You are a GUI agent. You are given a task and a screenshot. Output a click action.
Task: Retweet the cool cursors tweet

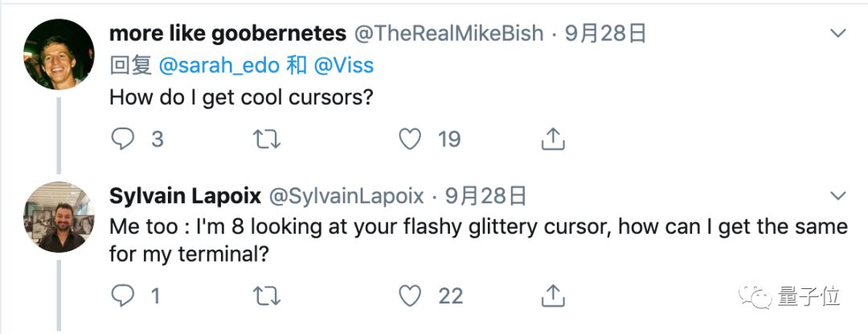coord(268,139)
